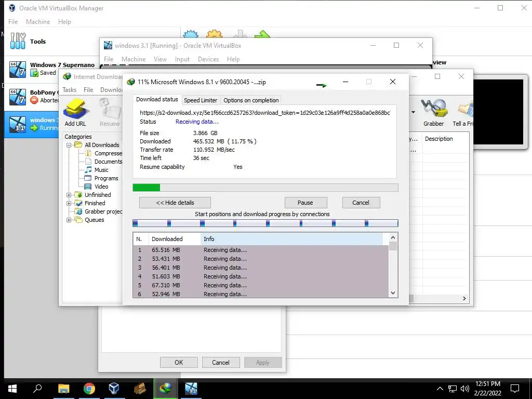Switch to Options on completion tab

tap(251, 100)
